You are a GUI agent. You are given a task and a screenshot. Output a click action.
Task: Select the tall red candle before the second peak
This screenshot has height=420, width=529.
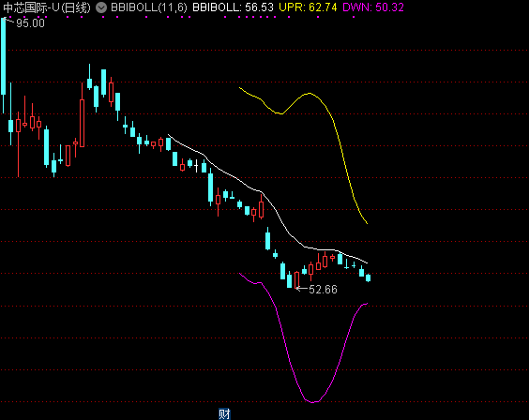tap(82, 115)
